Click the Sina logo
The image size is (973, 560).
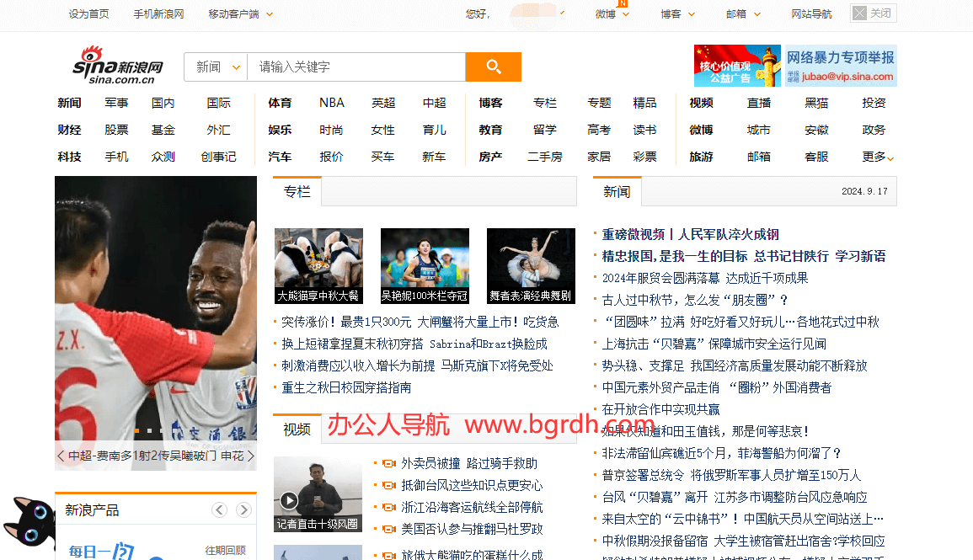[x=117, y=66]
